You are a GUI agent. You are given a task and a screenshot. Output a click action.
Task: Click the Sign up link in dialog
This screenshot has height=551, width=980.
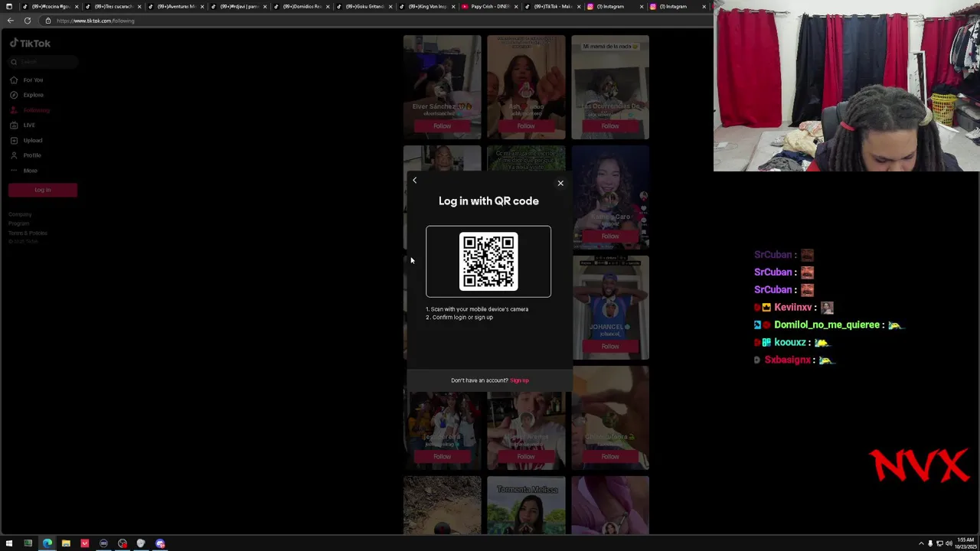click(x=519, y=380)
